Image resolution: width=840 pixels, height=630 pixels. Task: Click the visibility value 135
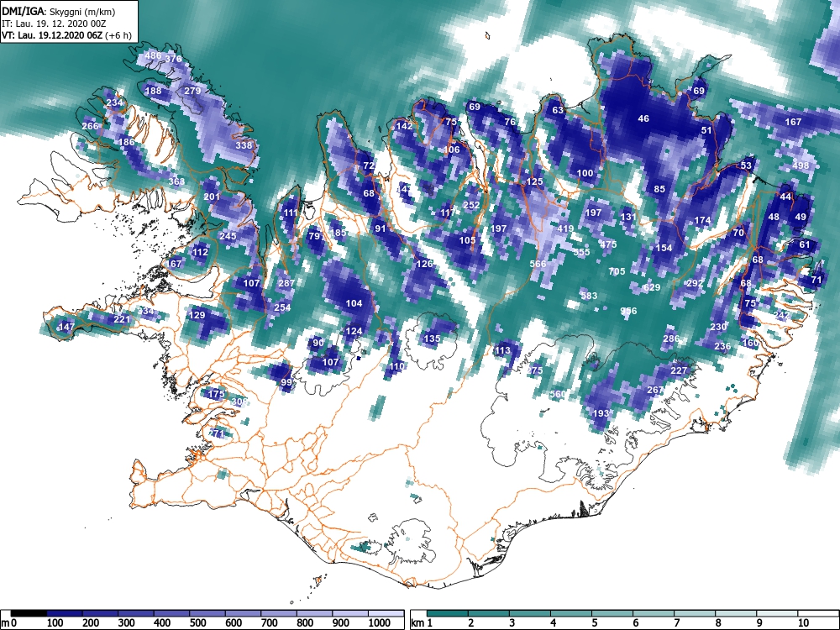tap(433, 339)
